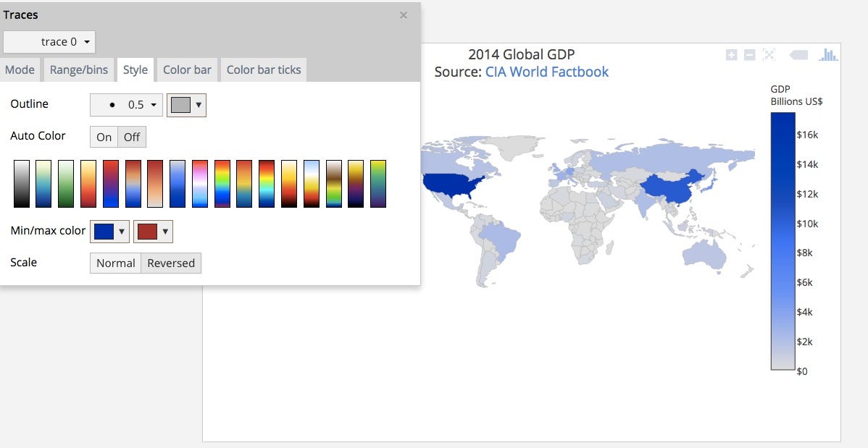
Task: Choose the yellow-green-blue color scale
Action: (43, 184)
